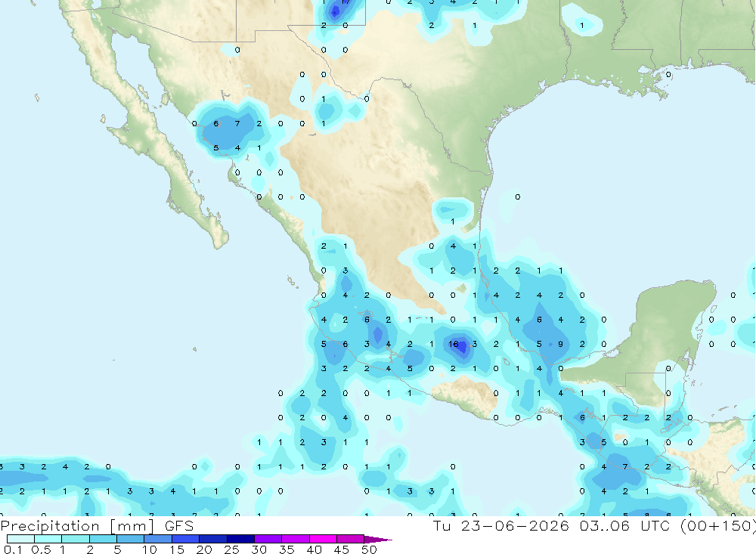Choose the purple swatch for 30 to 35 mm

(268, 539)
